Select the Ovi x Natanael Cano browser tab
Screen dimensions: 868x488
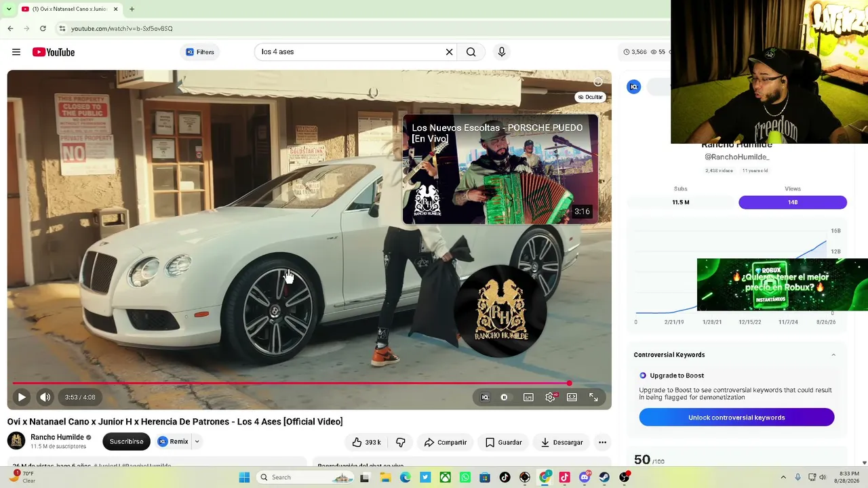[x=70, y=9]
